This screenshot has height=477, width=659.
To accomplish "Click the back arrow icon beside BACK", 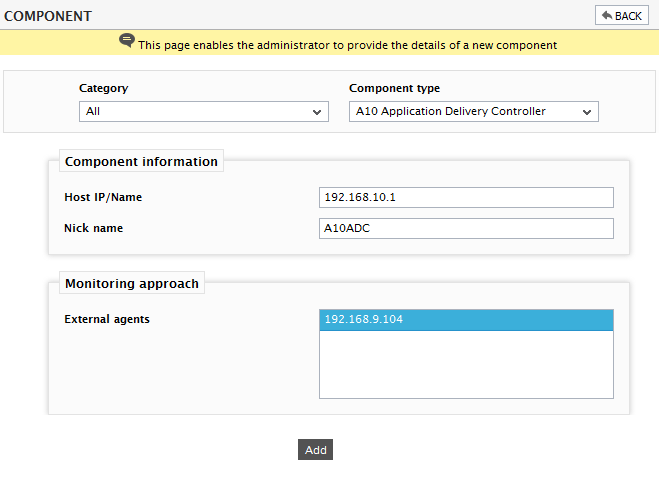I will [607, 16].
